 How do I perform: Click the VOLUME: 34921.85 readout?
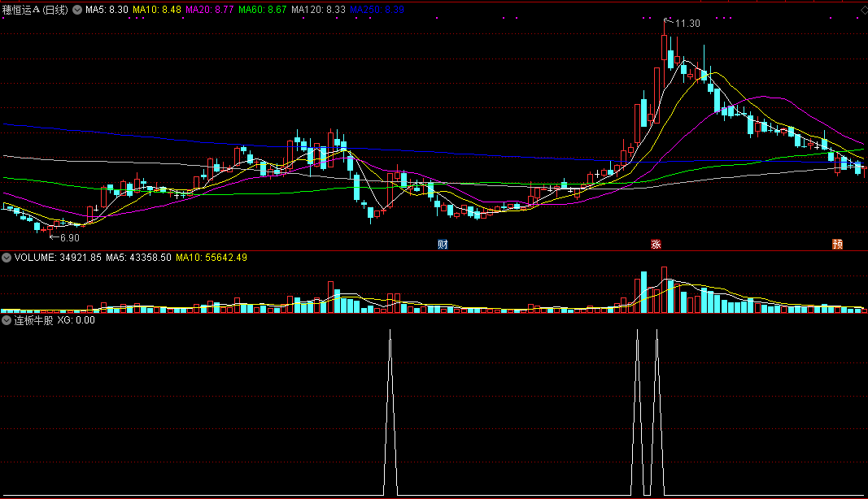click(x=58, y=258)
